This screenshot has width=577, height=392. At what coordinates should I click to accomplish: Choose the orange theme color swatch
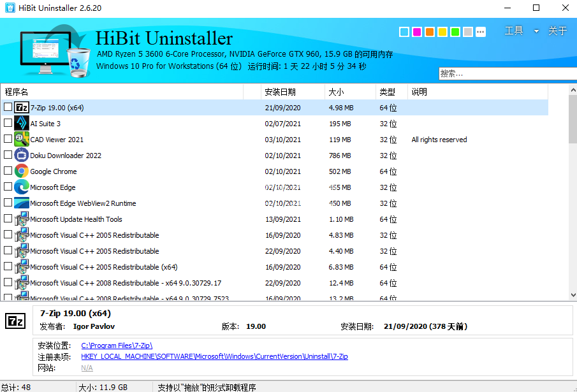coord(430,32)
